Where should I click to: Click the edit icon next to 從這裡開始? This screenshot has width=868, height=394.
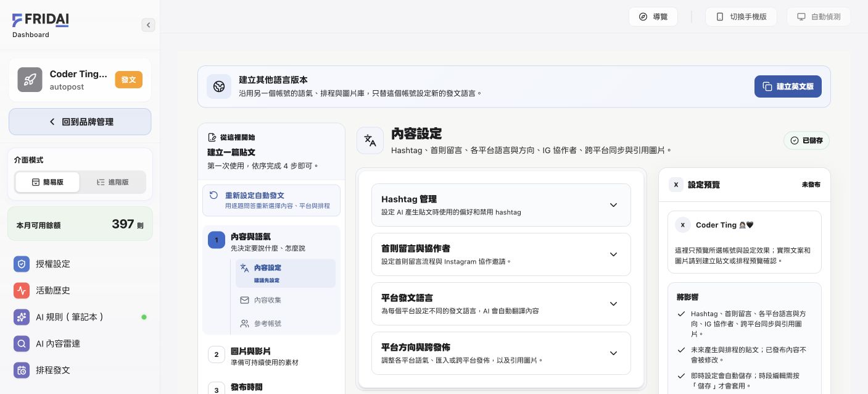213,137
